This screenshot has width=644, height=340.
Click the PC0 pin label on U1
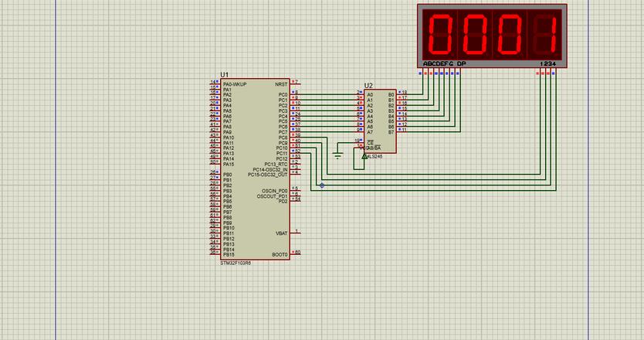(283, 95)
